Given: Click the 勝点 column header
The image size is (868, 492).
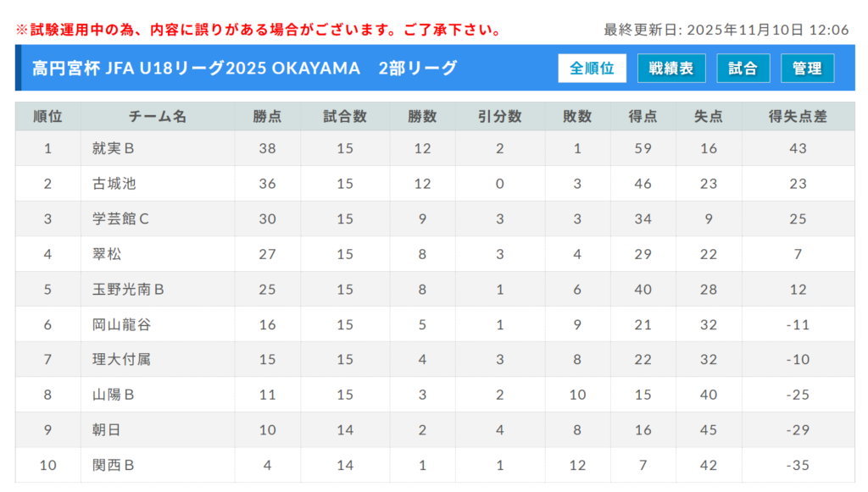Looking at the screenshot, I should 267,117.
